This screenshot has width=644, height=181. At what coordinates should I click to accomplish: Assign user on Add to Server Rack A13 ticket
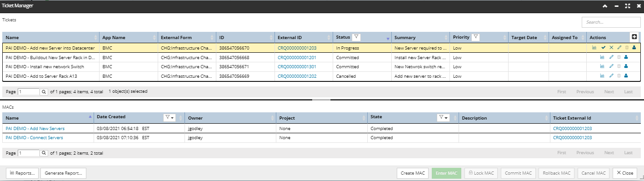pos(626,75)
